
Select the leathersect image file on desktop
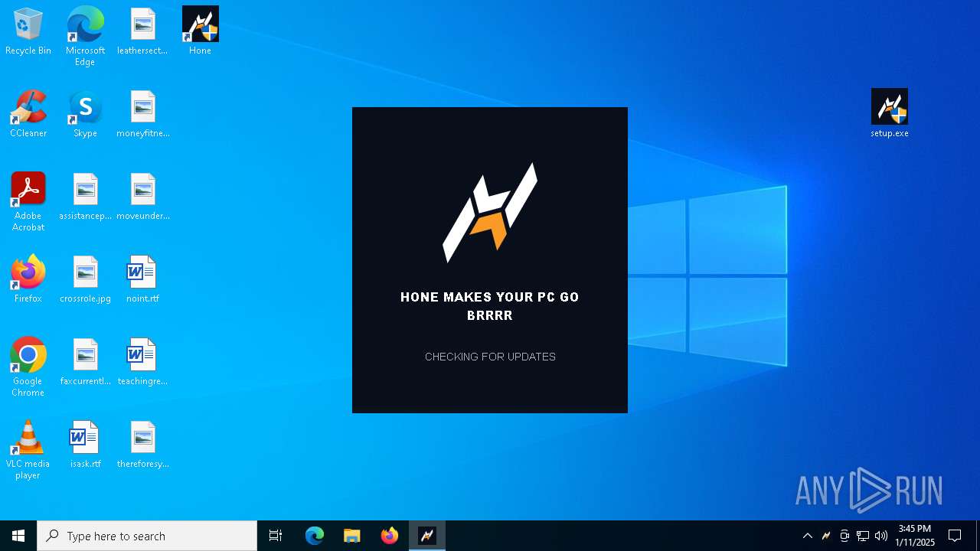[x=142, y=32]
